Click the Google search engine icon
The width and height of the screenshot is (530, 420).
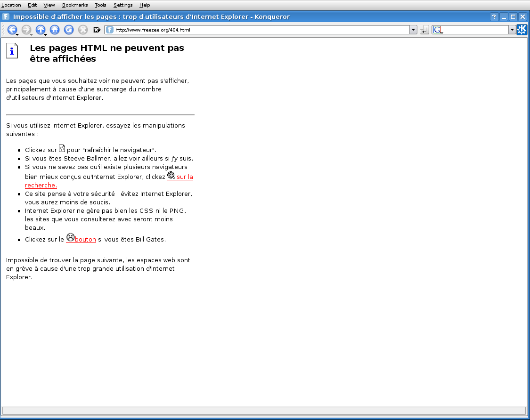(x=437, y=30)
